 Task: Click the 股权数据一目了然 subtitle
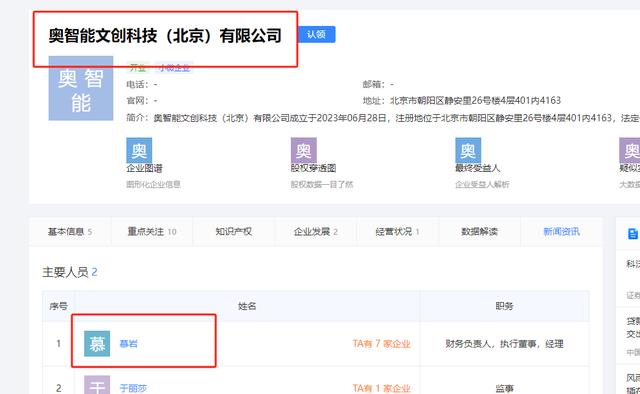[x=322, y=184]
